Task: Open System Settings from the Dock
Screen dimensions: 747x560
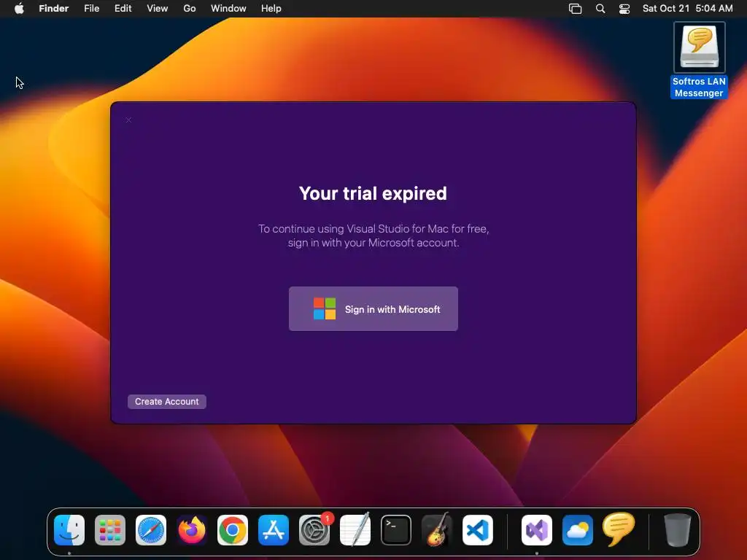Action: (x=314, y=530)
